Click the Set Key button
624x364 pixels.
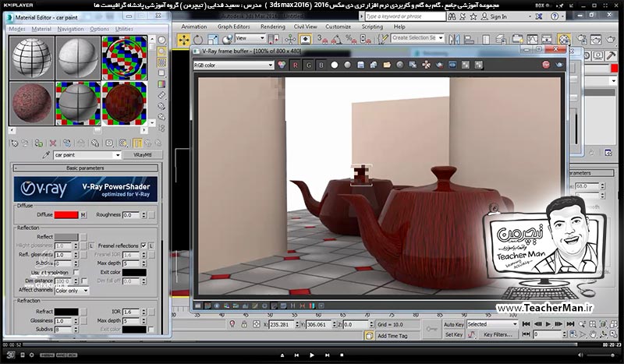(454, 334)
